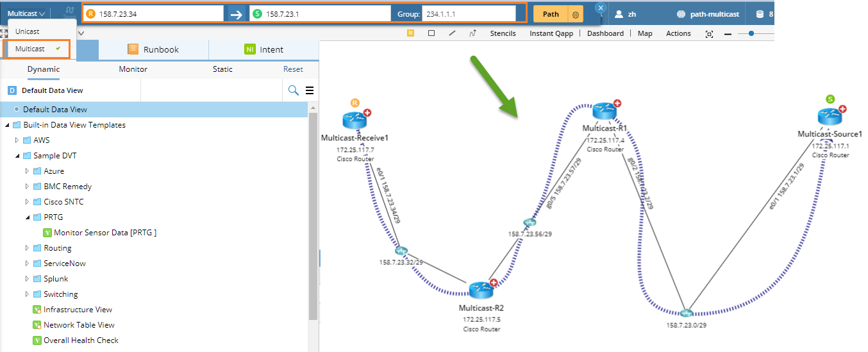Switch to the Monitor tab
Image resolution: width=868 pixels, height=352 pixels.
point(133,69)
